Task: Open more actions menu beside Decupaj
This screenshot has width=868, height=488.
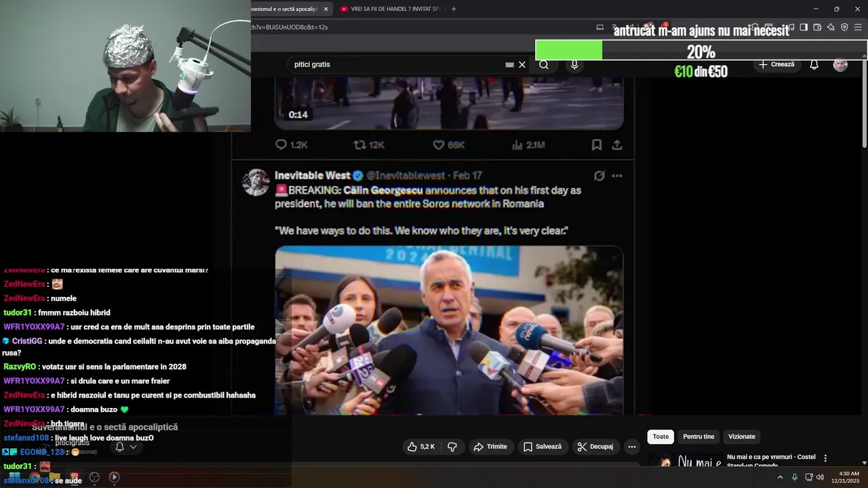Action: click(632, 447)
